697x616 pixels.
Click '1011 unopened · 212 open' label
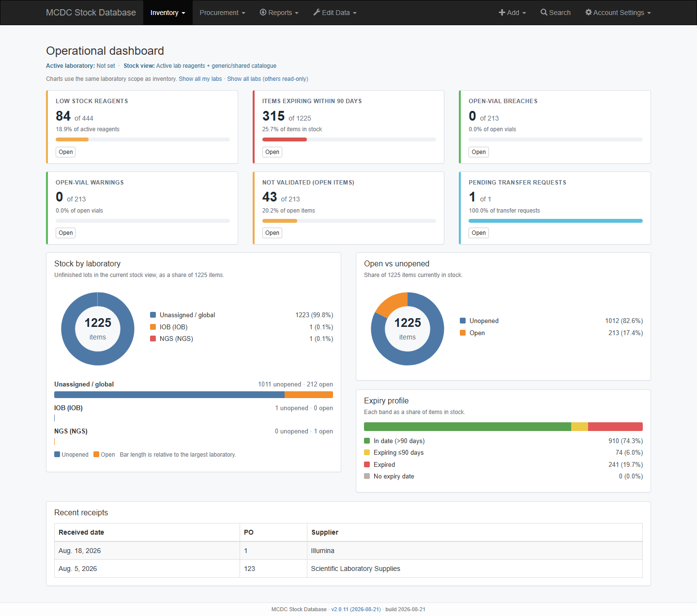[x=295, y=384]
